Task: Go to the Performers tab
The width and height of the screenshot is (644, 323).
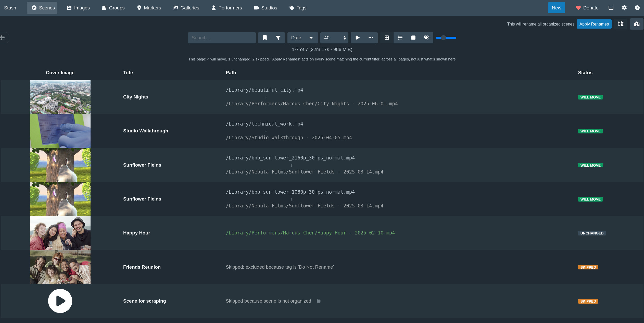Action: click(227, 8)
